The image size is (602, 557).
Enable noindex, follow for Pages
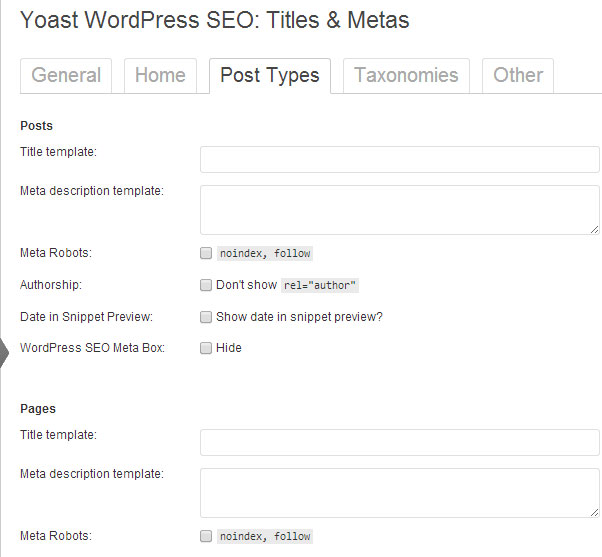click(x=206, y=536)
